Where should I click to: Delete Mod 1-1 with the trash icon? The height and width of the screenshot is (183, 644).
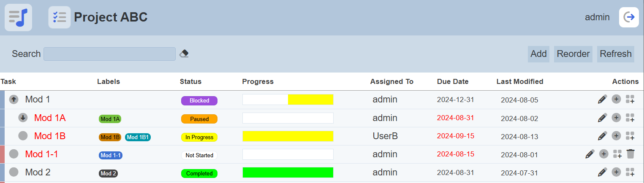630,154
